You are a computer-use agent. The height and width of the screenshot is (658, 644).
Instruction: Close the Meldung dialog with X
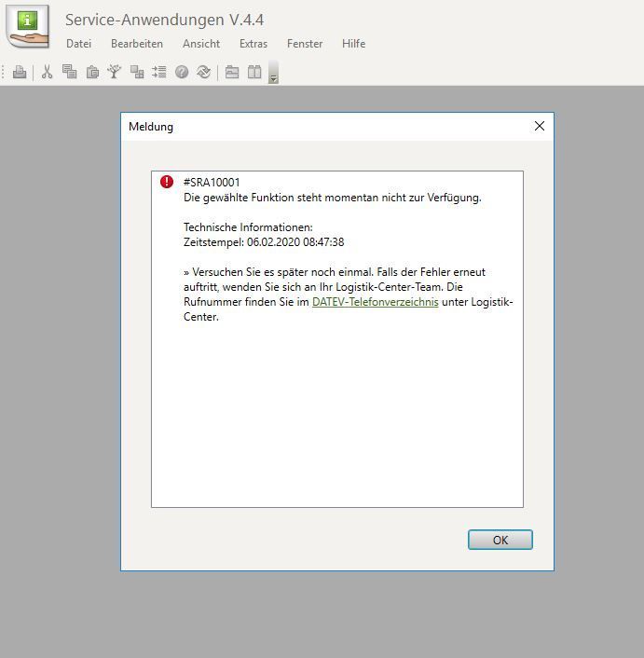[x=539, y=126]
